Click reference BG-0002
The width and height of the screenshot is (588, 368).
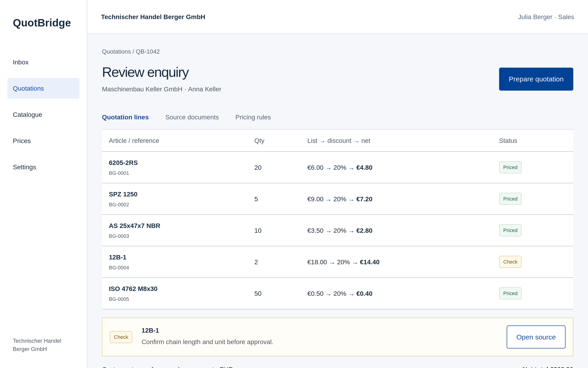[x=119, y=205]
